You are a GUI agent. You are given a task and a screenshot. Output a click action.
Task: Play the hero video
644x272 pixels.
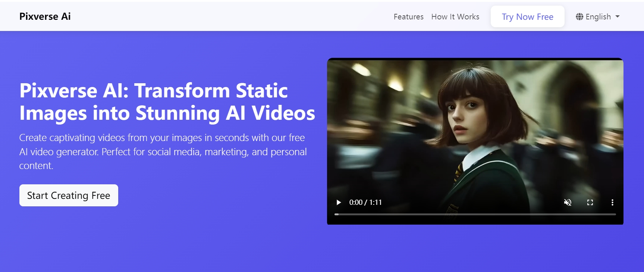tap(339, 202)
